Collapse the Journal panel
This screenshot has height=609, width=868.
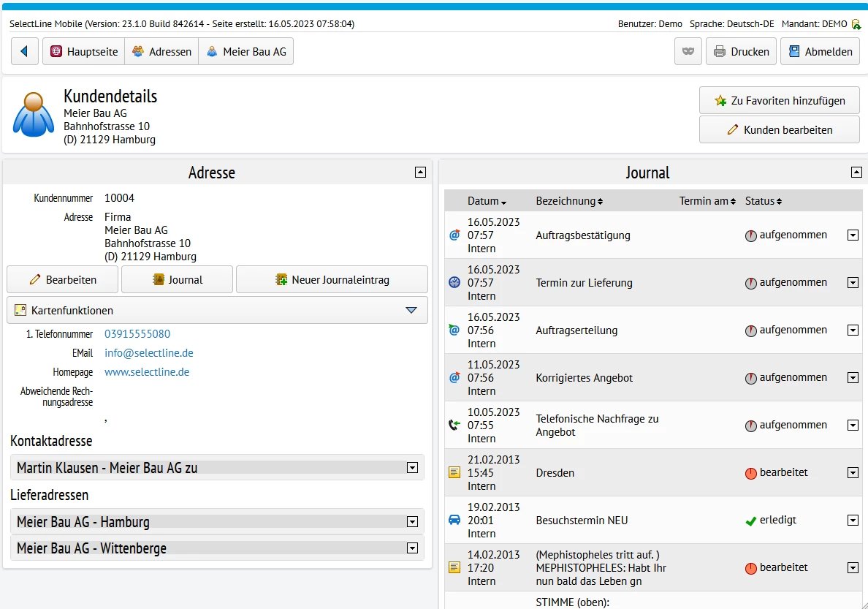click(856, 173)
